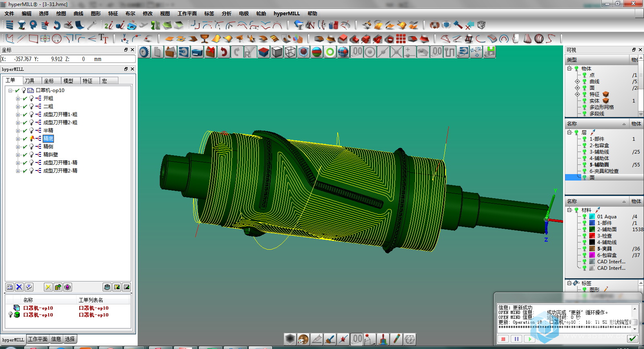Screen dimensions: 644x349
Task: Click the magenta 6-包容盒 material swatch
Action: coord(592,255)
